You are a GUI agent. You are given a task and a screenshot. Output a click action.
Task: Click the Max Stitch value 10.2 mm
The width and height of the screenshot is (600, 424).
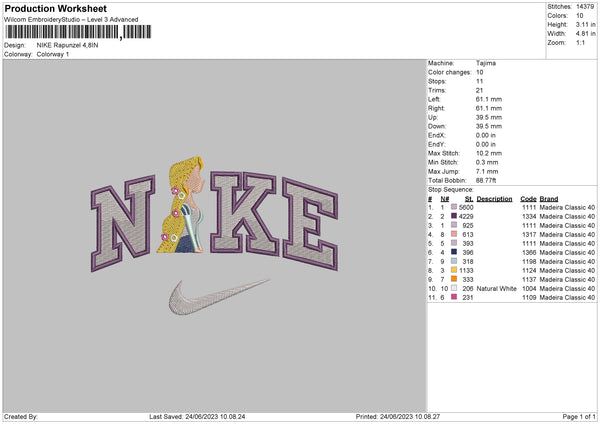tap(489, 153)
